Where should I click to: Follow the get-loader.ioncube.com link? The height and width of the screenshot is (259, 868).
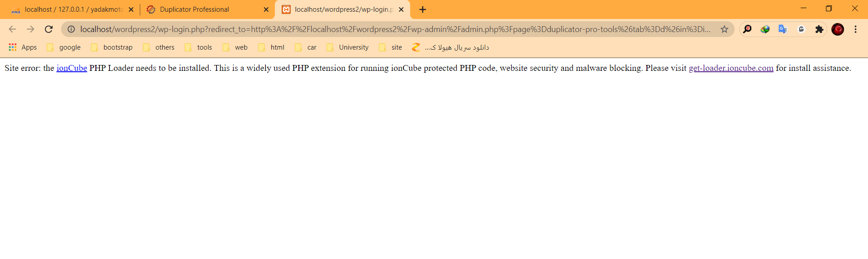[x=731, y=68]
